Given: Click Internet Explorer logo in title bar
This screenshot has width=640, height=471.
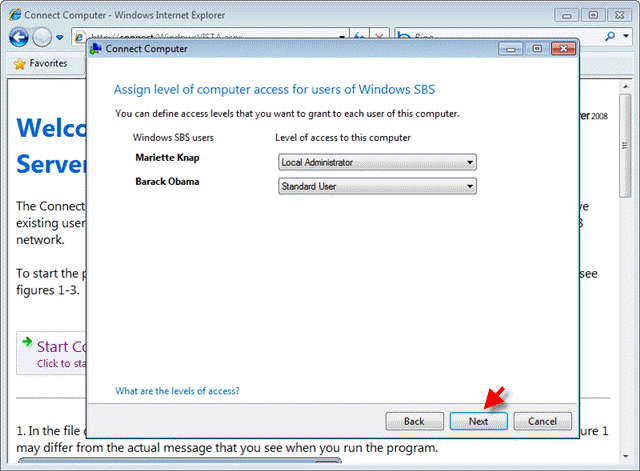Looking at the screenshot, I should [x=15, y=15].
